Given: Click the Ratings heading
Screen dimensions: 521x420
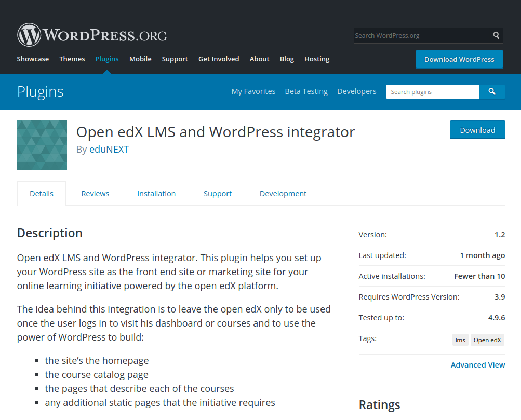Looking at the screenshot, I should pos(380,405).
